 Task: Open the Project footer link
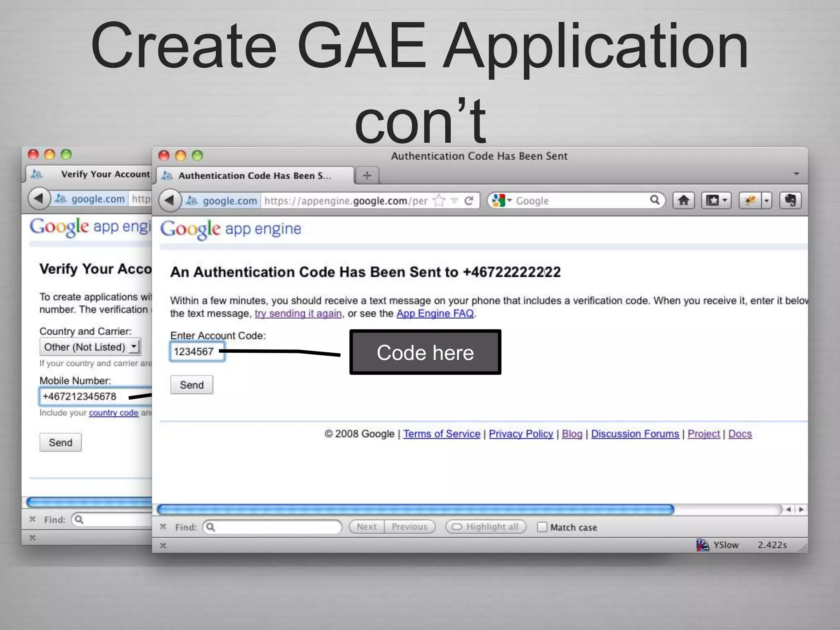pos(703,434)
